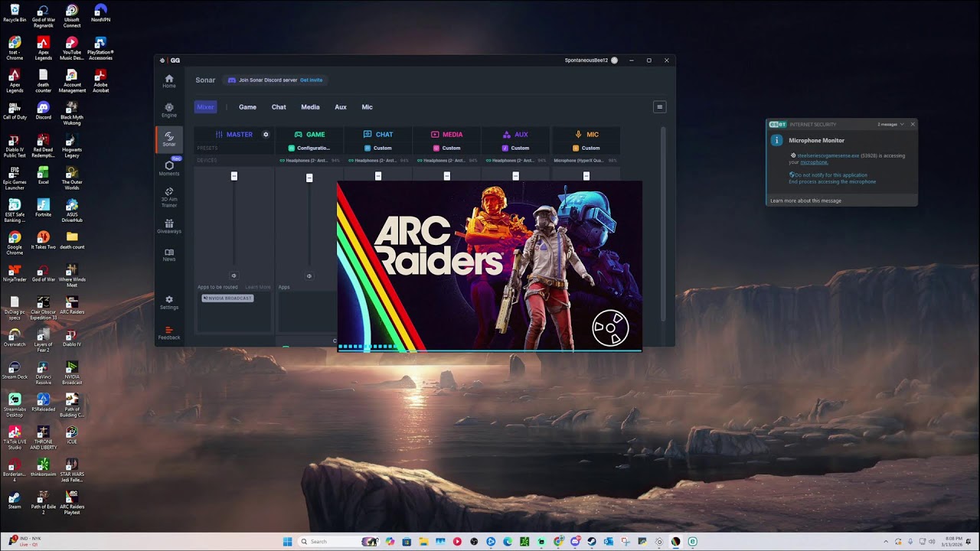
Task: Switch to the Media tab
Action: pyautogui.click(x=310, y=107)
